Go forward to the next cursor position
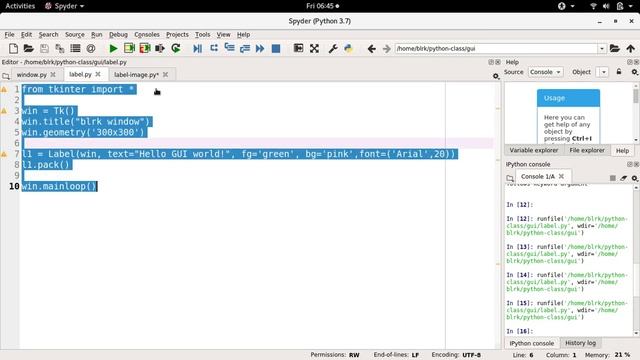 point(386,49)
